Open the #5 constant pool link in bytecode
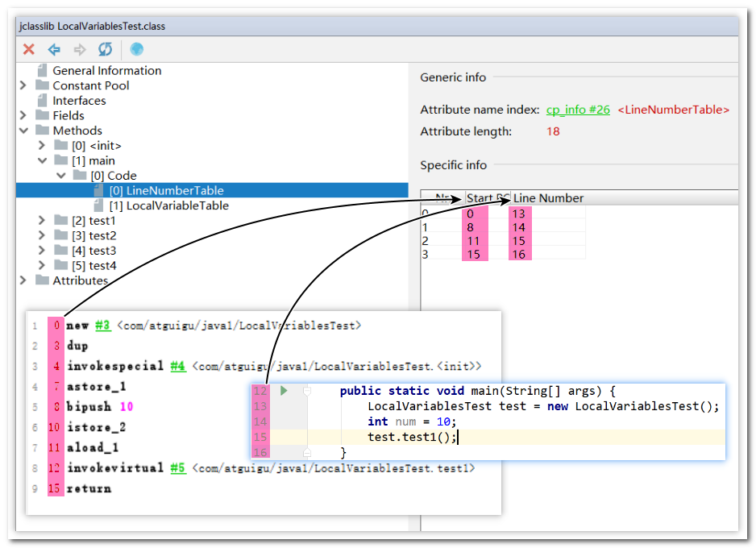Viewport: 756px width, 548px height. 178,468
